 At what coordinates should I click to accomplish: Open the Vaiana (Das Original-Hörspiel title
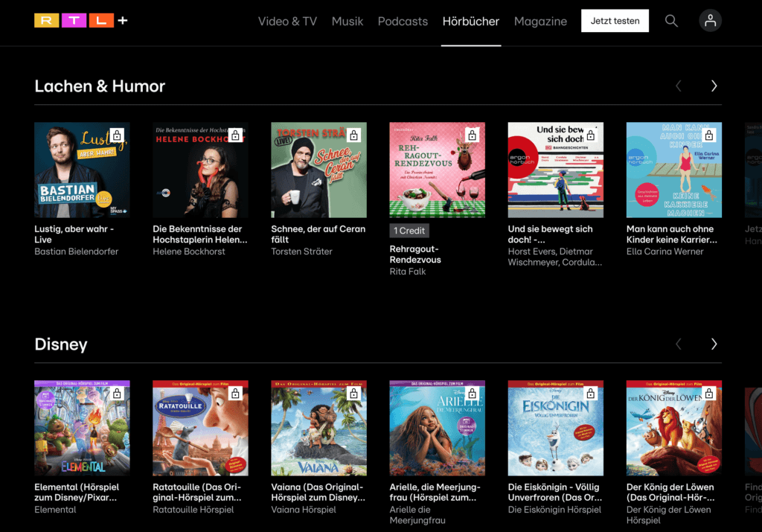318,492
